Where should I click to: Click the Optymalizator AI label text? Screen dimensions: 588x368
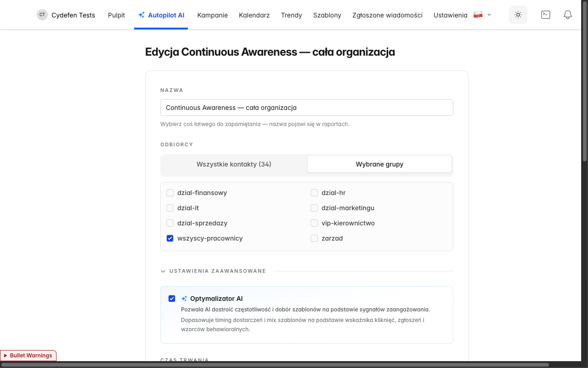point(216,299)
